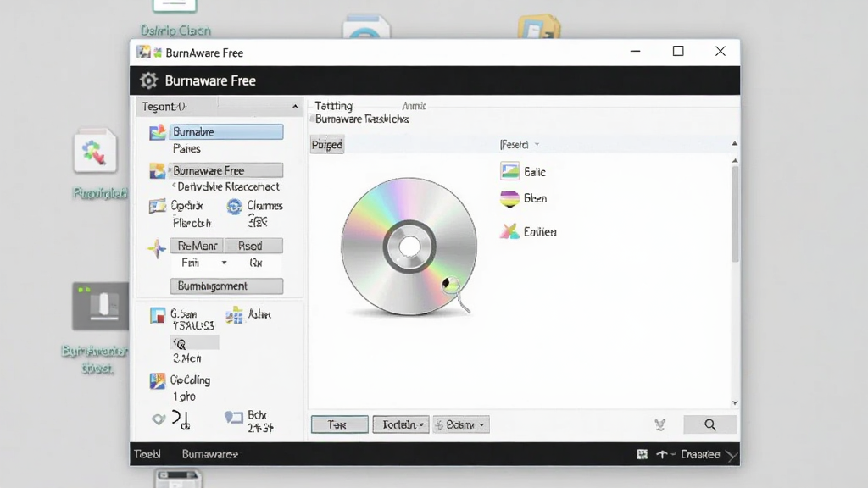868x488 pixels.
Task: Select the Blean striped disc icon
Action: point(509,198)
